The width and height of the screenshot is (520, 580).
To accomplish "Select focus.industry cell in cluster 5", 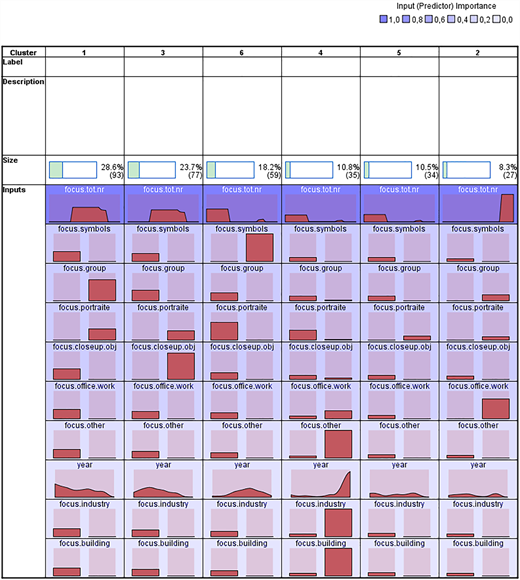I will [399, 519].
